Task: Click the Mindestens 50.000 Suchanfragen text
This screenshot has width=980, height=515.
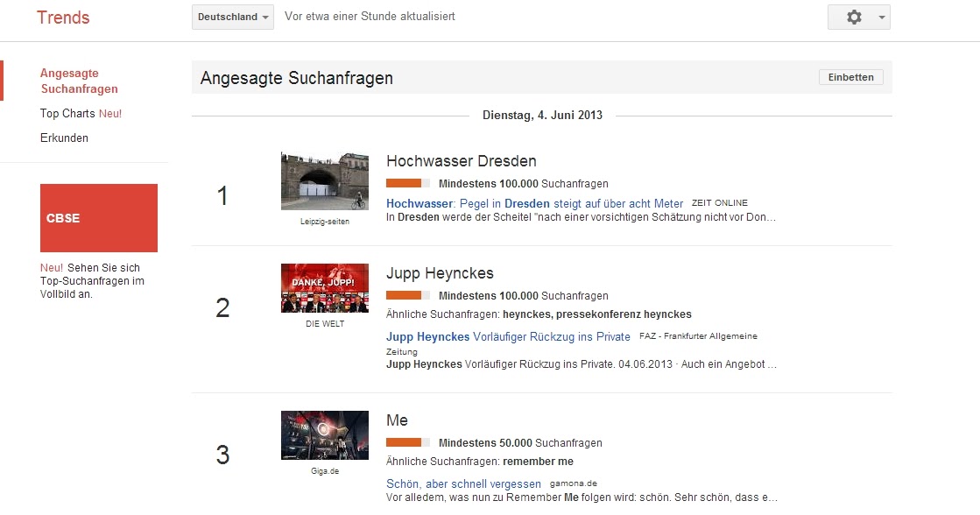Action: (520, 442)
